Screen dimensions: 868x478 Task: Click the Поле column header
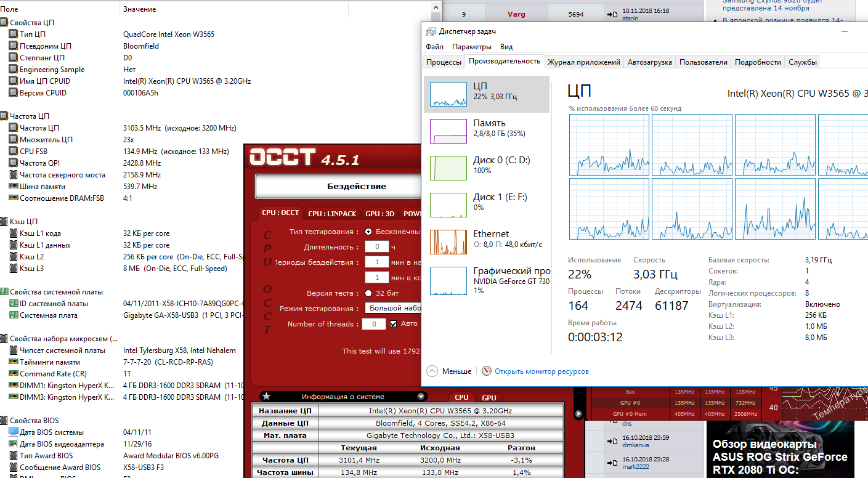60,9
